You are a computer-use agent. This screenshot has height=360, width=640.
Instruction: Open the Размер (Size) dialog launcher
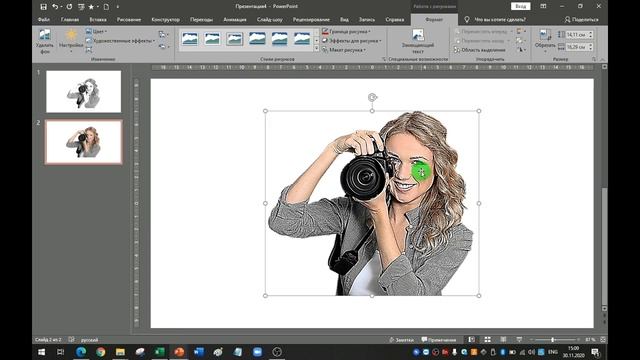pos(594,59)
